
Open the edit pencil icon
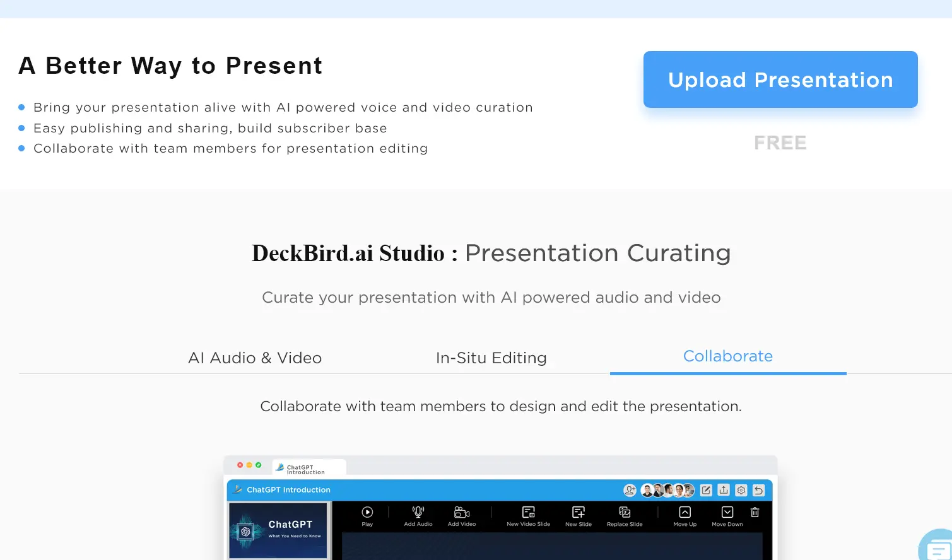point(706,490)
